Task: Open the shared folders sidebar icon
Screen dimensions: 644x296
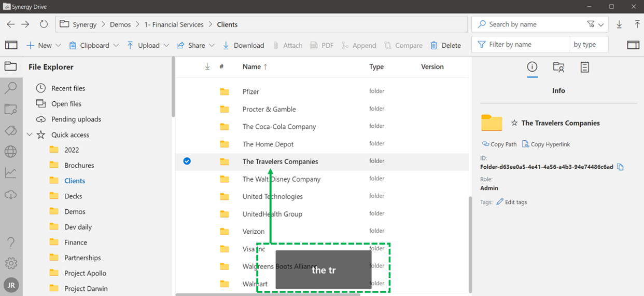Action: 11,109
